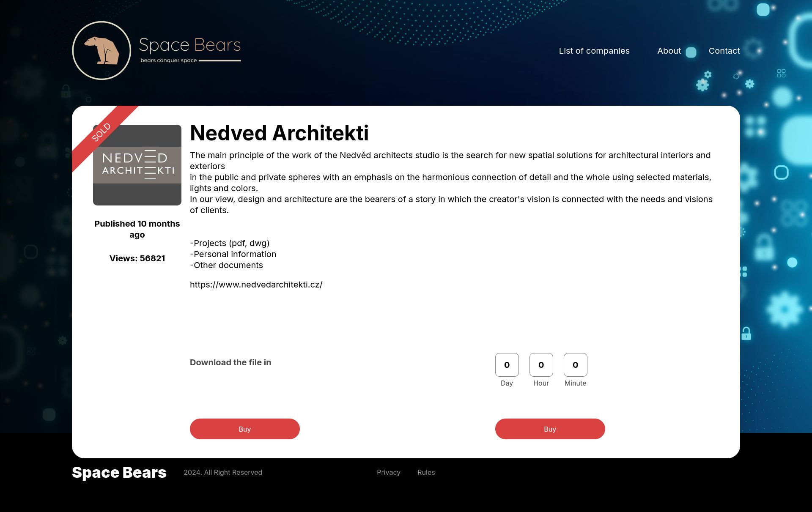Click the 'bears conquer space' tagline
Viewport: 812px width, 512px height.
168,60
